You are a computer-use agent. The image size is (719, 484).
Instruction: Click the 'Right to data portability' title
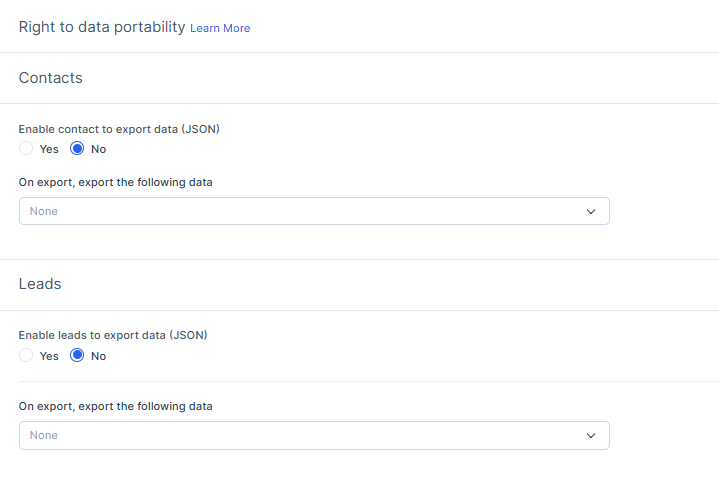point(102,27)
